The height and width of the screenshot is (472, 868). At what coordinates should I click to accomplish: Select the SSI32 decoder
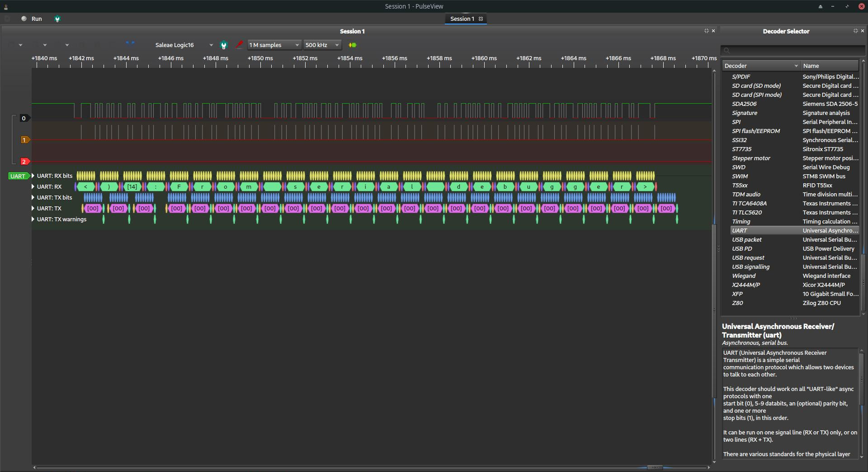click(x=794, y=140)
